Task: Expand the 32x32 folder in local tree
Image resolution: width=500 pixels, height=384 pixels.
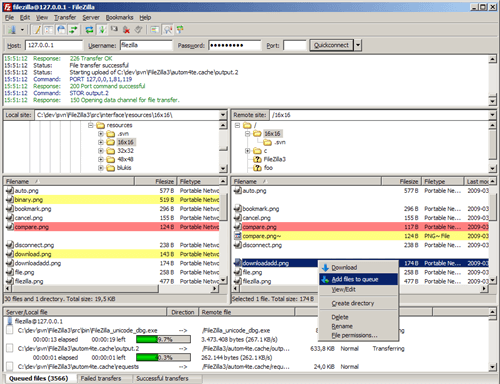Action: tap(101, 151)
